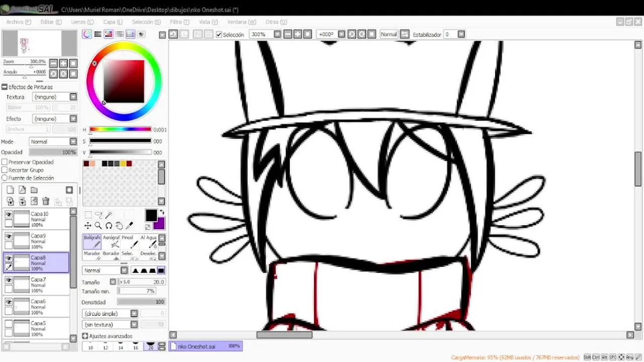This screenshot has height=362, width=644.
Task: Open the Archivo menu
Action: [x=19, y=22]
